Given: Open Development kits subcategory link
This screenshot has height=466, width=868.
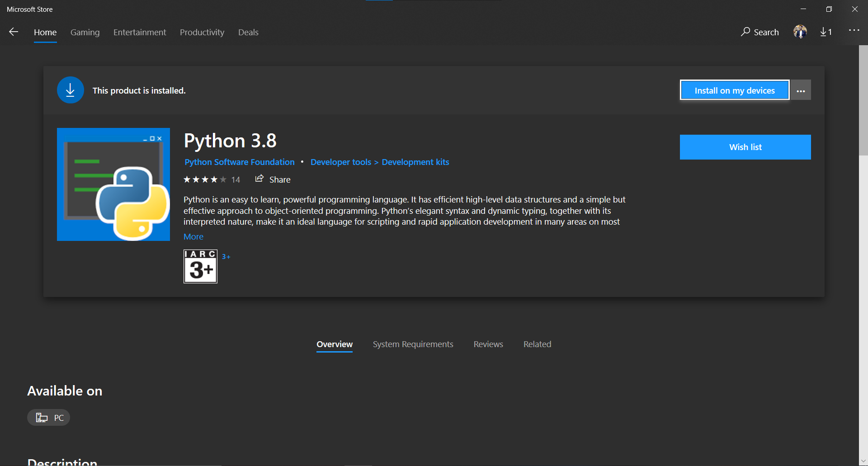Looking at the screenshot, I should (415, 162).
